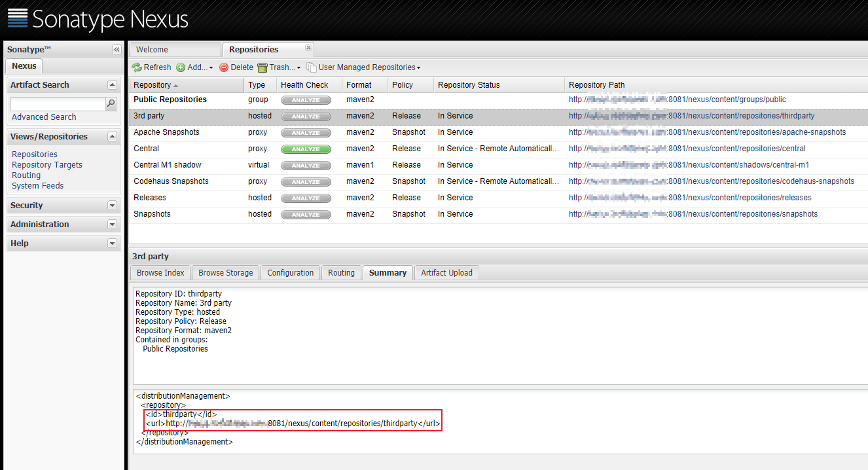Screen dimensions: 868x470
Task: Open User Managed Repositories dropdown
Action: click(x=363, y=67)
